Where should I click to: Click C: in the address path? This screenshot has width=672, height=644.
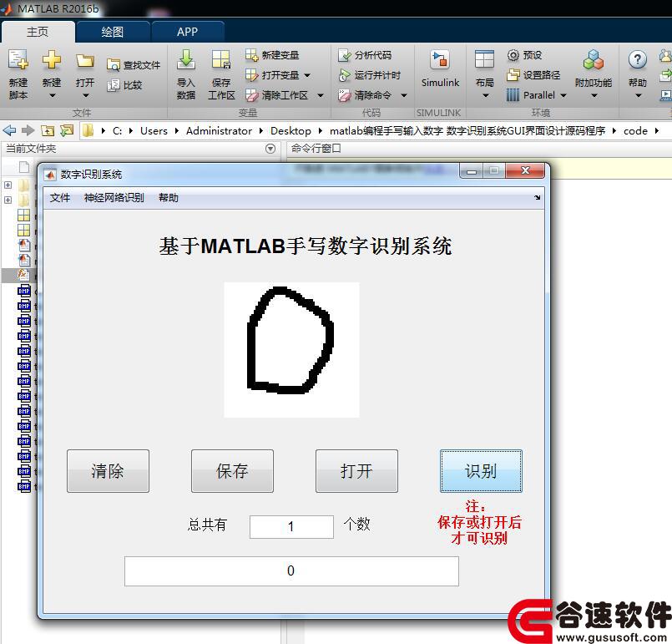(117, 131)
